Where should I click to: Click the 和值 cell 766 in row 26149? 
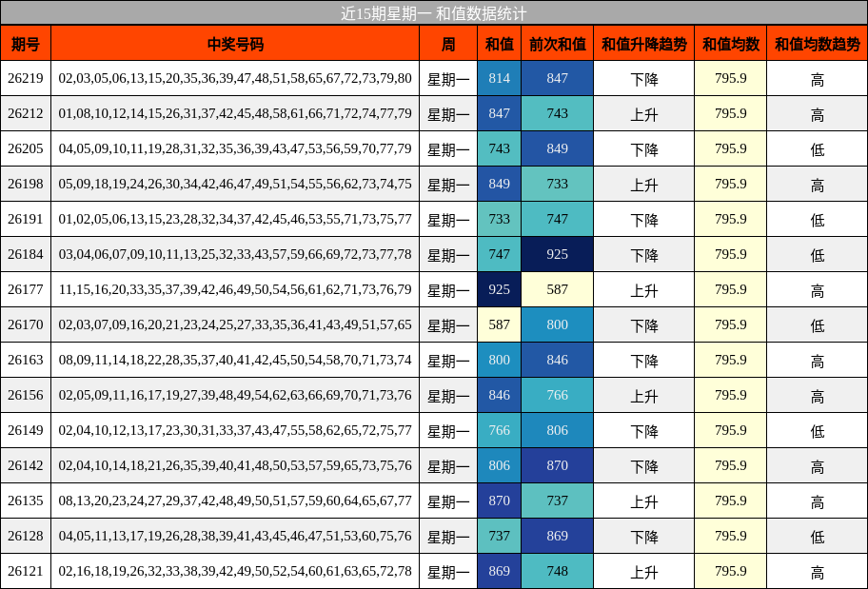click(500, 431)
